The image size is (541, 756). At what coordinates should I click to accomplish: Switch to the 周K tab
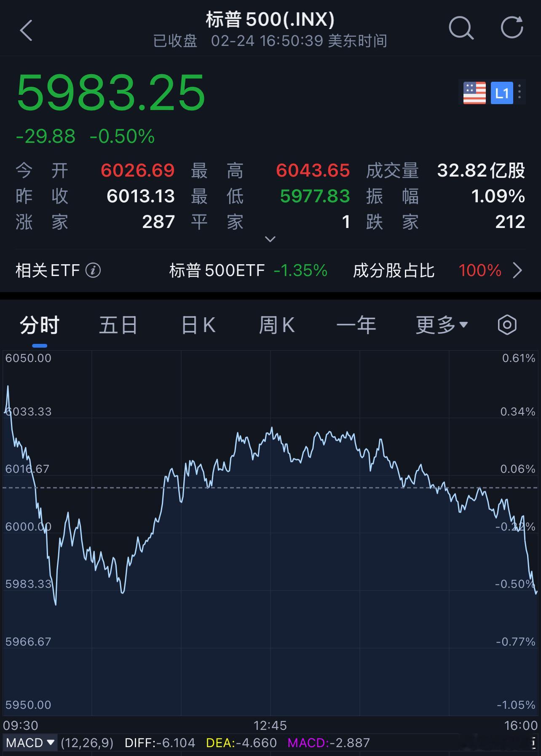point(277,325)
